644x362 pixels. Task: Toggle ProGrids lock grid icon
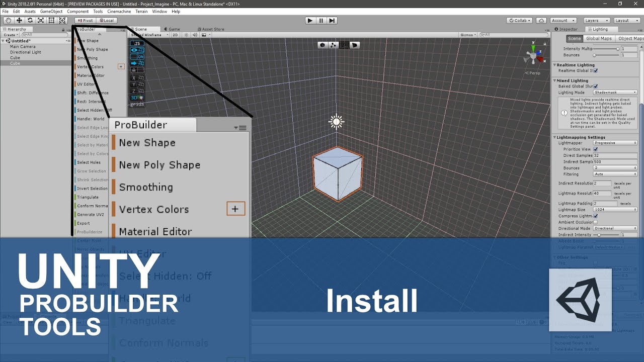tap(137, 70)
